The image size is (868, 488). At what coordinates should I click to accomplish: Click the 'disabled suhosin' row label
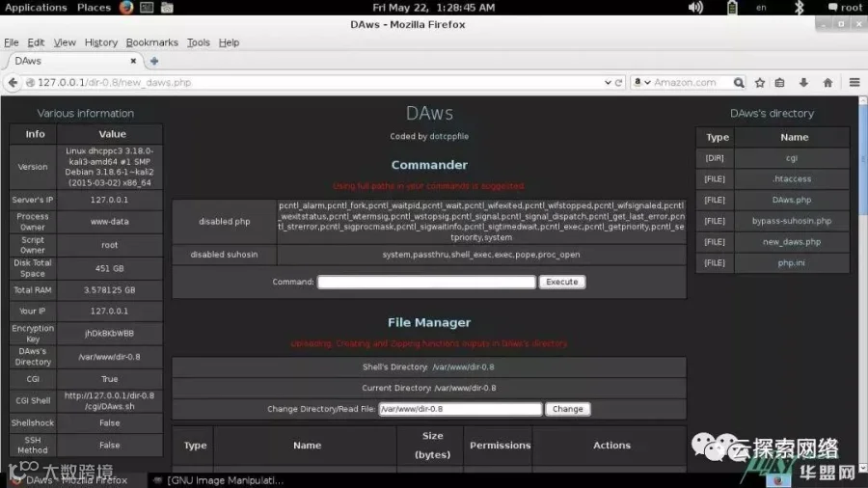click(224, 255)
